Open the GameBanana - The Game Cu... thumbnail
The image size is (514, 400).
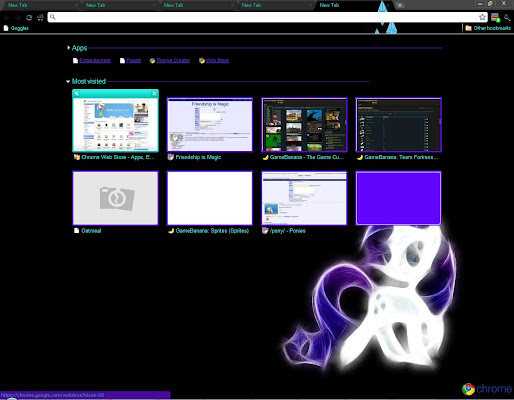click(304, 125)
